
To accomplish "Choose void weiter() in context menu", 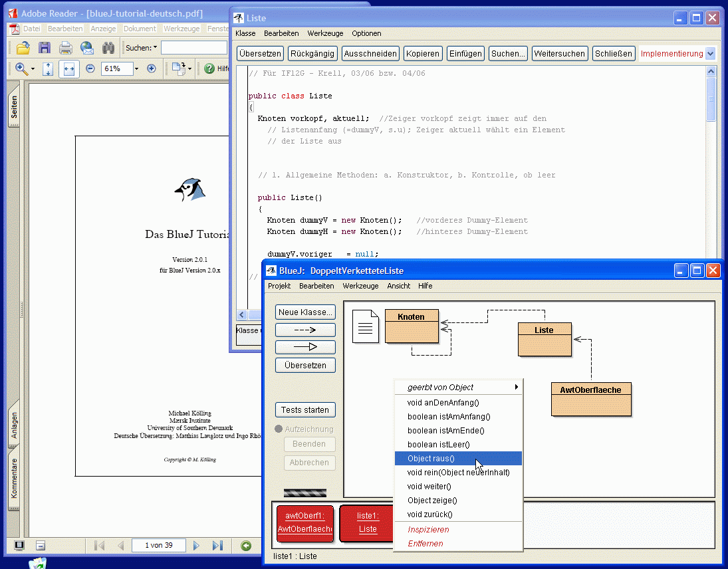I will [x=429, y=487].
